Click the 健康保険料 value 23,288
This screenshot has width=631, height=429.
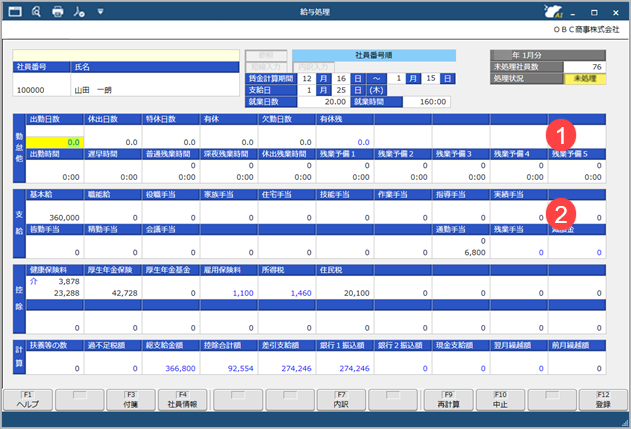67,293
